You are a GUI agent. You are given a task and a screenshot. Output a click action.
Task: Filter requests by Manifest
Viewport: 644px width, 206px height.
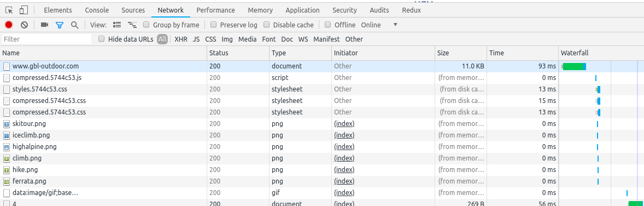click(326, 39)
